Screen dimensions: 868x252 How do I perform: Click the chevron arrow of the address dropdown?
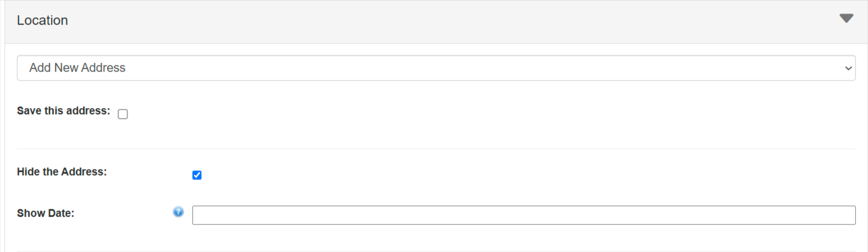[x=847, y=68]
